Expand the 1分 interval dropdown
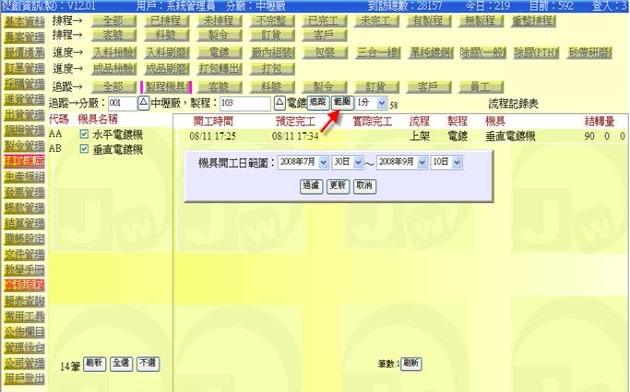Screen dimensions: 630x392 (382, 103)
